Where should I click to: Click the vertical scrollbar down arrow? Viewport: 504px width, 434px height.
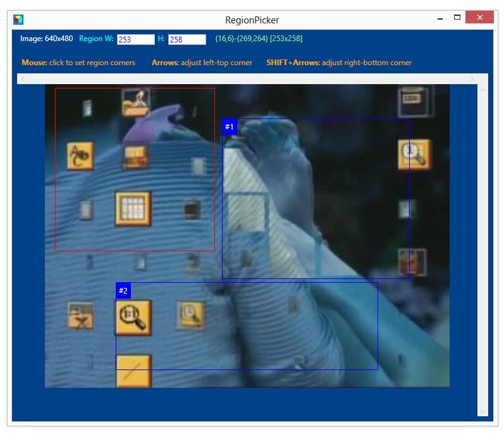(x=482, y=411)
